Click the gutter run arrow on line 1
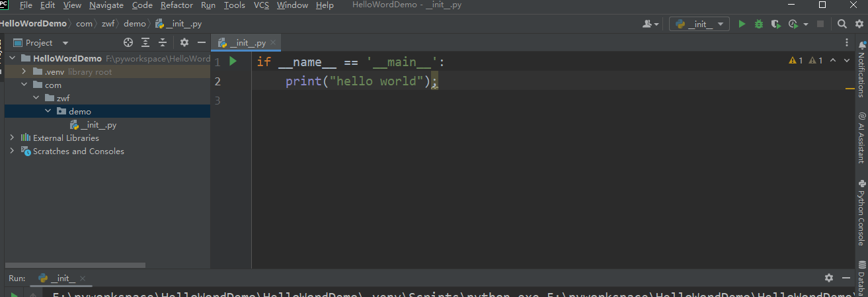Image resolution: width=868 pixels, height=297 pixels. pyautogui.click(x=233, y=62)
